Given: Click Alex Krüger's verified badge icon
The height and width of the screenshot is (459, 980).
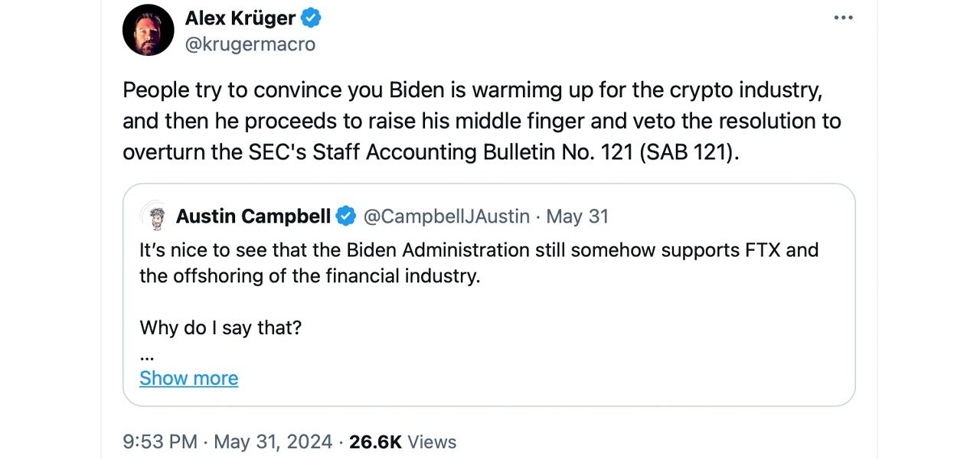Looking at the screenshot, I should pos(311,18).
